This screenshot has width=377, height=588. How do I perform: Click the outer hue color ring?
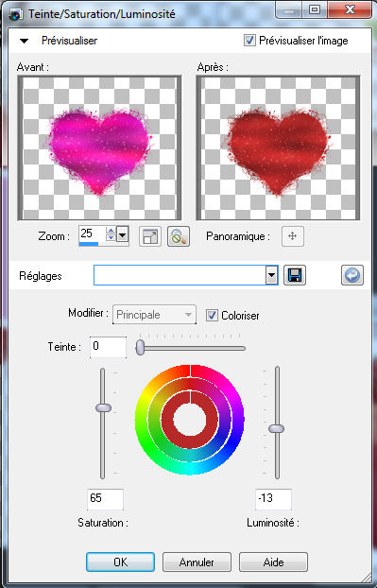[190, 470]
